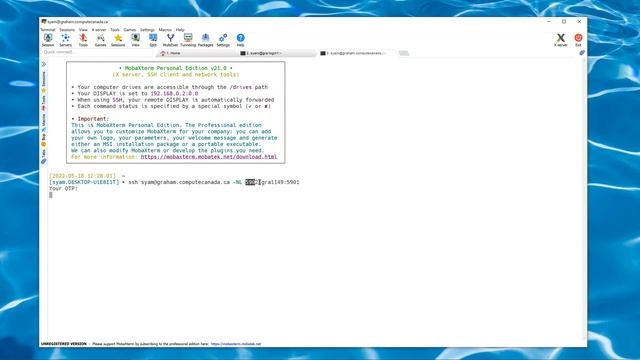Open the Session toolbar icon
The width and height of the screenshot is (640, 360).
tap(48, 40)
